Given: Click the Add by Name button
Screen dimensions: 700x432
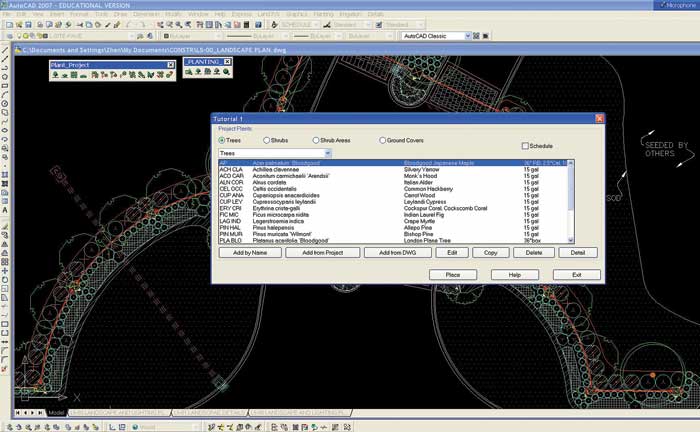Looking at the screenshot, I should coord(250,253).
